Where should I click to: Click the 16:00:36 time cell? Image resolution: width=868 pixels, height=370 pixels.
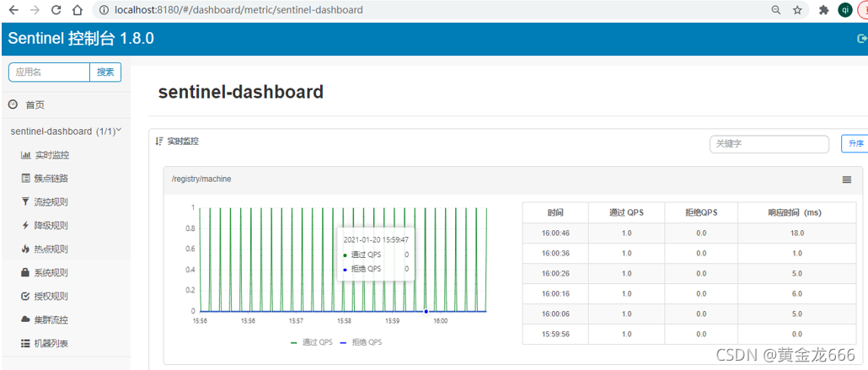556,253
